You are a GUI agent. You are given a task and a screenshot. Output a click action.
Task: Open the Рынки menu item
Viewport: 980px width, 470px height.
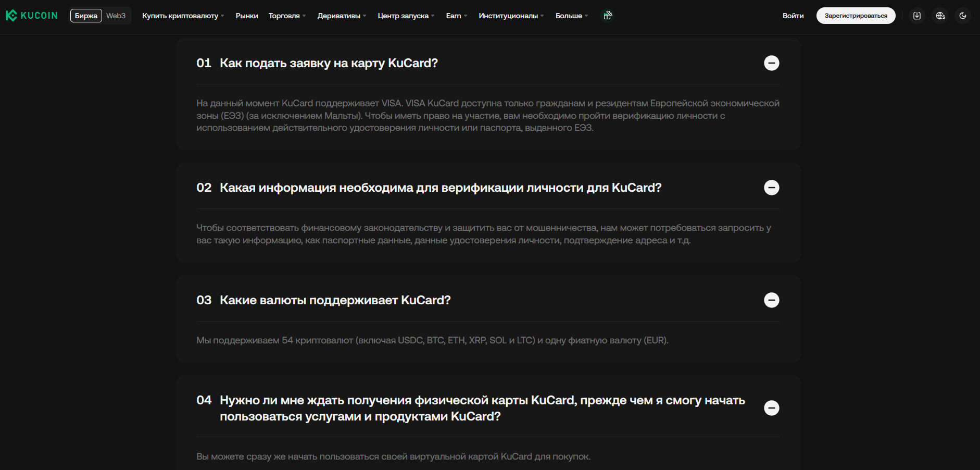(247, 16)
